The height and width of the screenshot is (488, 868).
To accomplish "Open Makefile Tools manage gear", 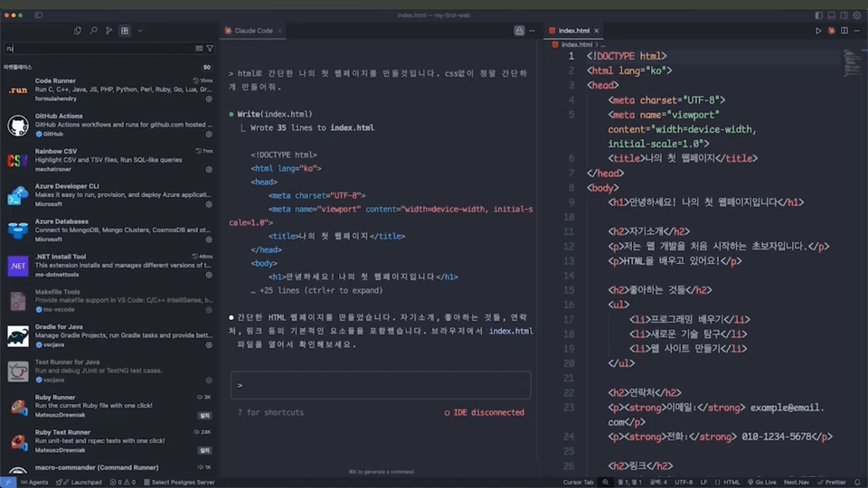I will (x=209, y=310).
